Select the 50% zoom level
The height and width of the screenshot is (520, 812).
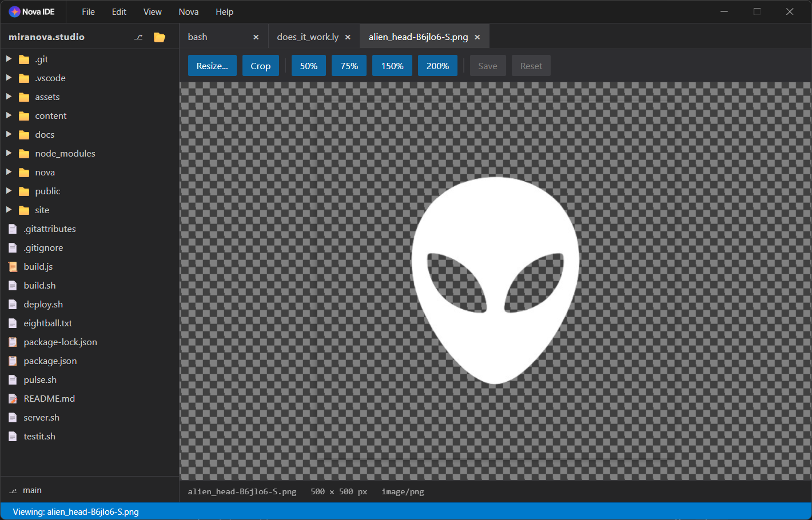308,65
